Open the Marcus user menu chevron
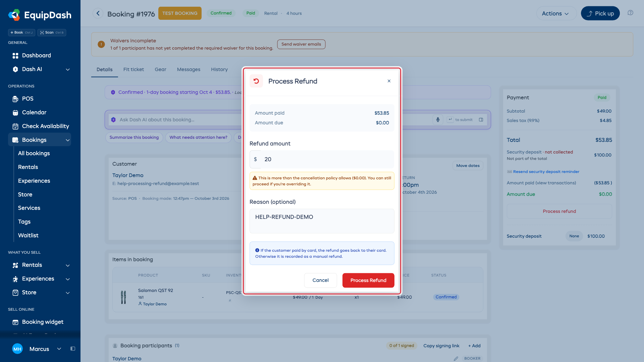Viewport: 644px width, 362px height. coord(59,349)
